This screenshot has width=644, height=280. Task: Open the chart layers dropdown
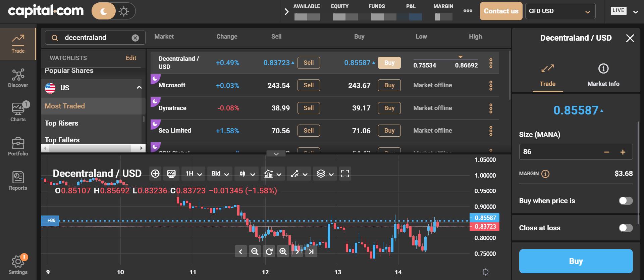click(325, 174)
